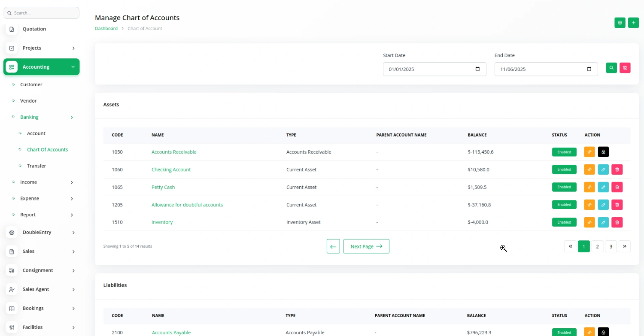The height and width of the screenshot is (336, 644).
Task: Open the End Date calendar picker
Action: click(x=589, y=69)
